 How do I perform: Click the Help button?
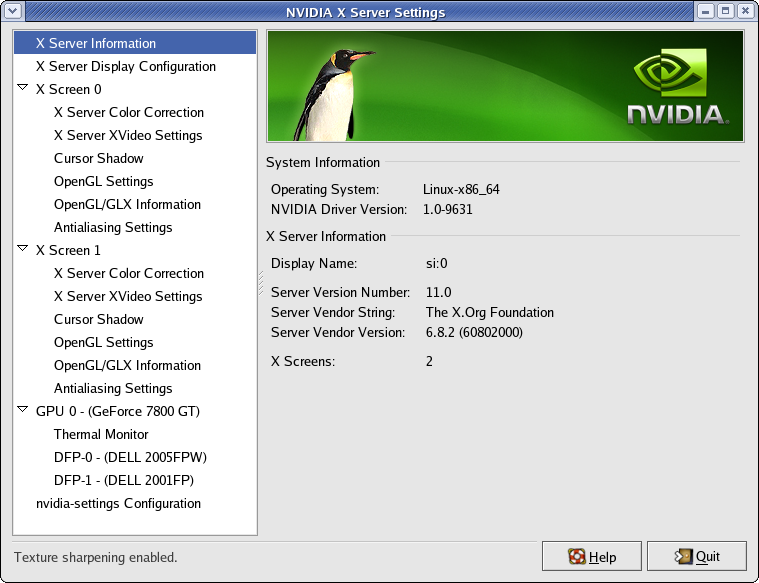pos(592,556)
